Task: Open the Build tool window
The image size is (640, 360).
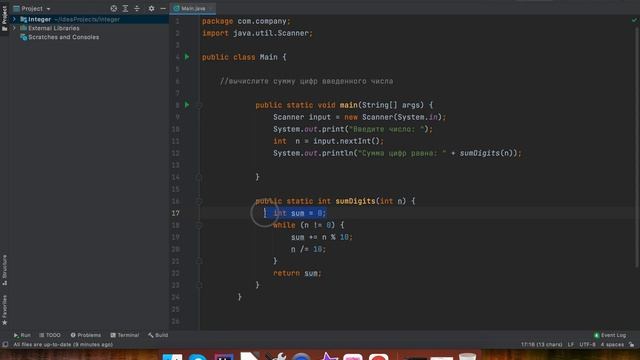Action: click(158, 335)
